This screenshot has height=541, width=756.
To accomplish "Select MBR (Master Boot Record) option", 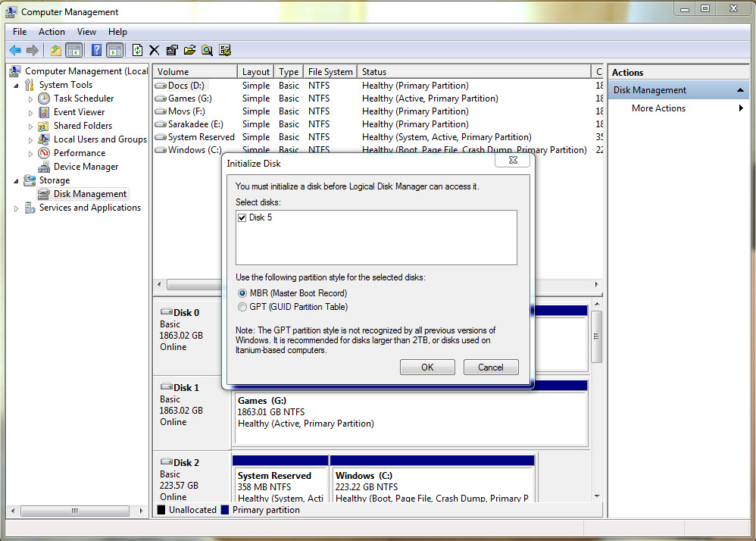I will coord(242,293).
